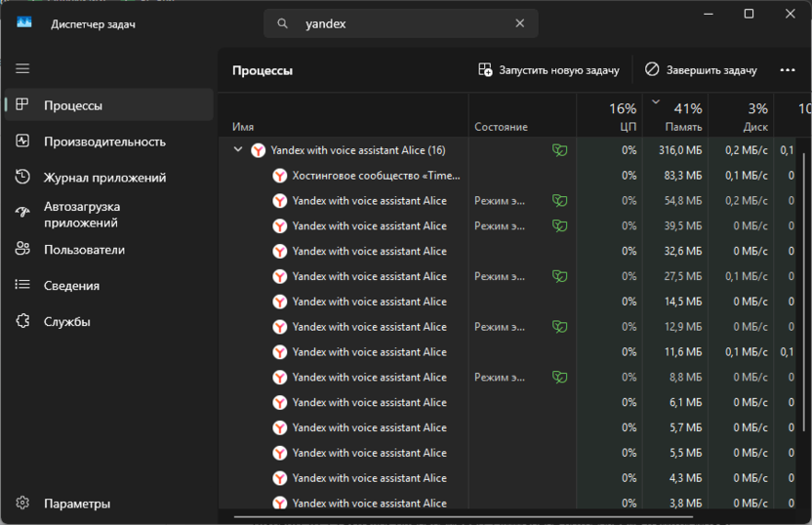812x525 pixels.
Task: Go to Автозагрузка приложений section
Action: click(x=82, y=214)
